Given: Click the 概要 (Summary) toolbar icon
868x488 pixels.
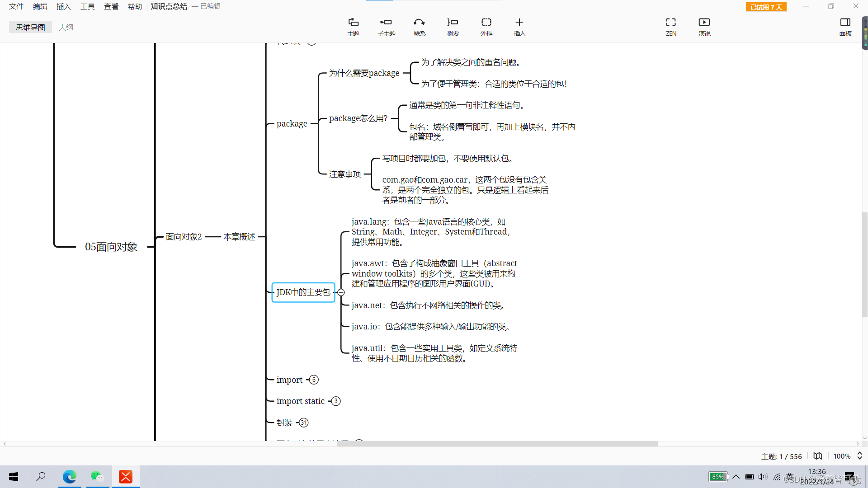Looking at the screenshot, I should coord(453,27).
